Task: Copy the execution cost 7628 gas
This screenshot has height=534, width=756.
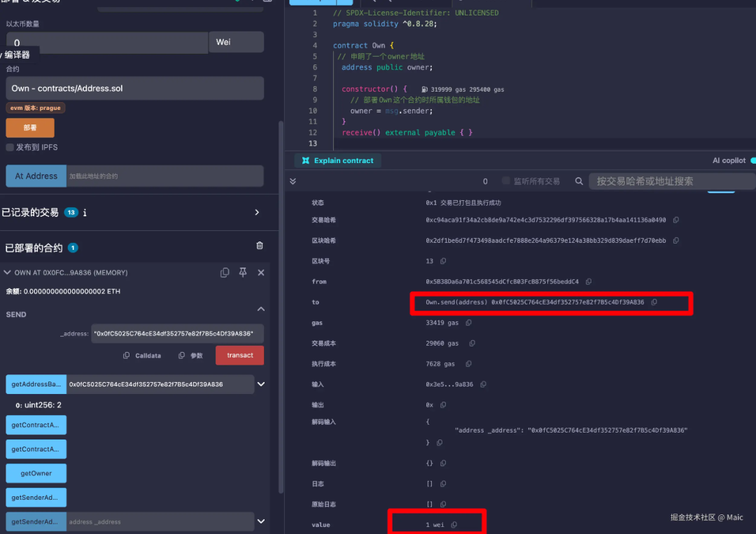Action: point(468,364)
